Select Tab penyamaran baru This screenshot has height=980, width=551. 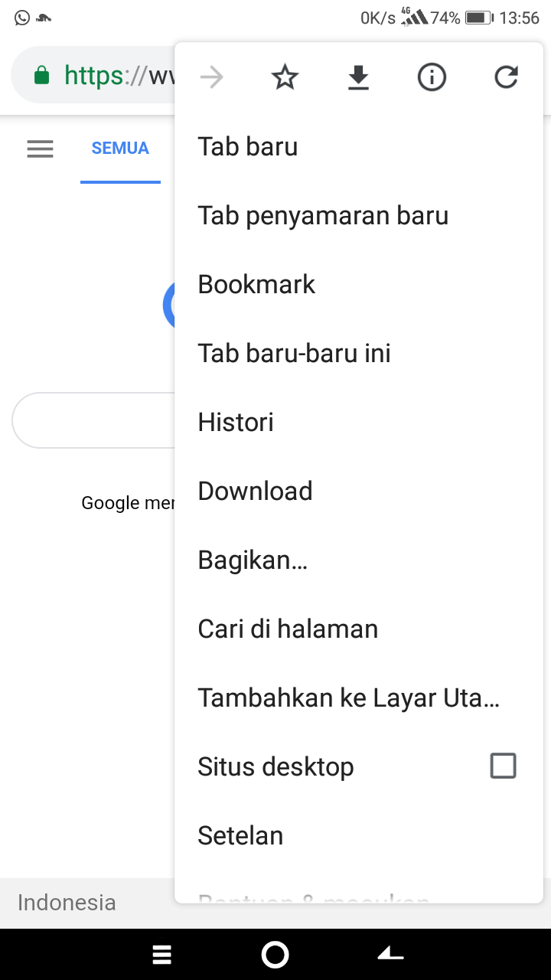pyautogui.click(x=323, y=216)
